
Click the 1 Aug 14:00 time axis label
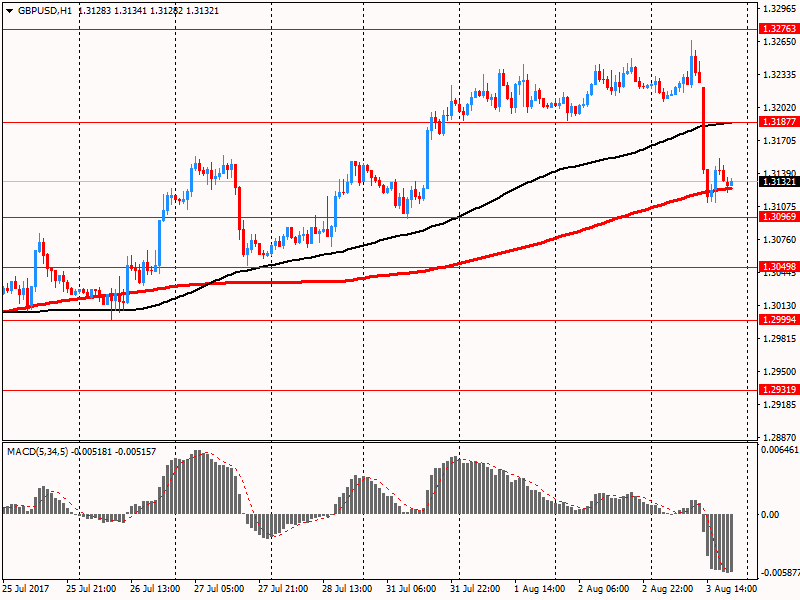(x=540, y=589)
